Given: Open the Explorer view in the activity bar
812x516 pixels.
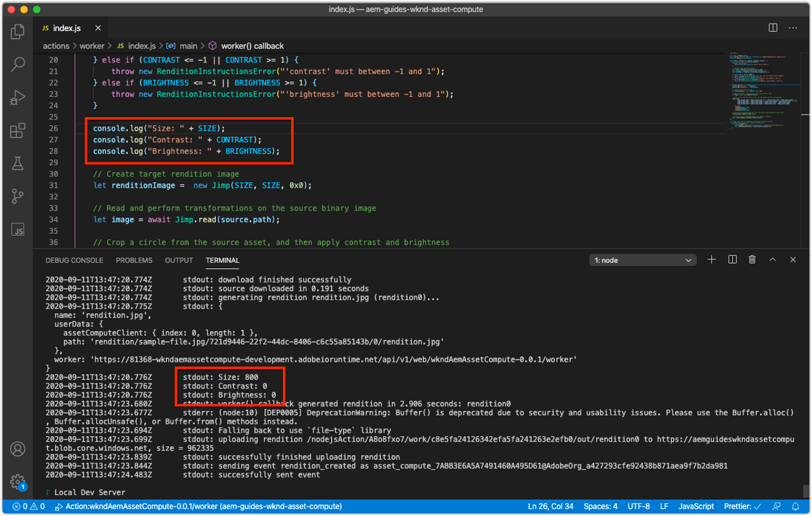Looking at the screenshot, I should pyautogui.click(x=17, y=31).
